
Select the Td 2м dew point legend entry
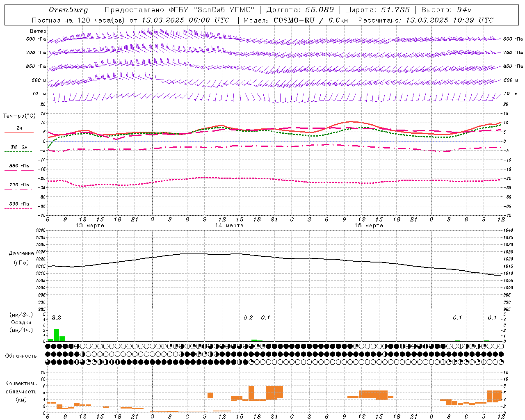coord(19,148)
